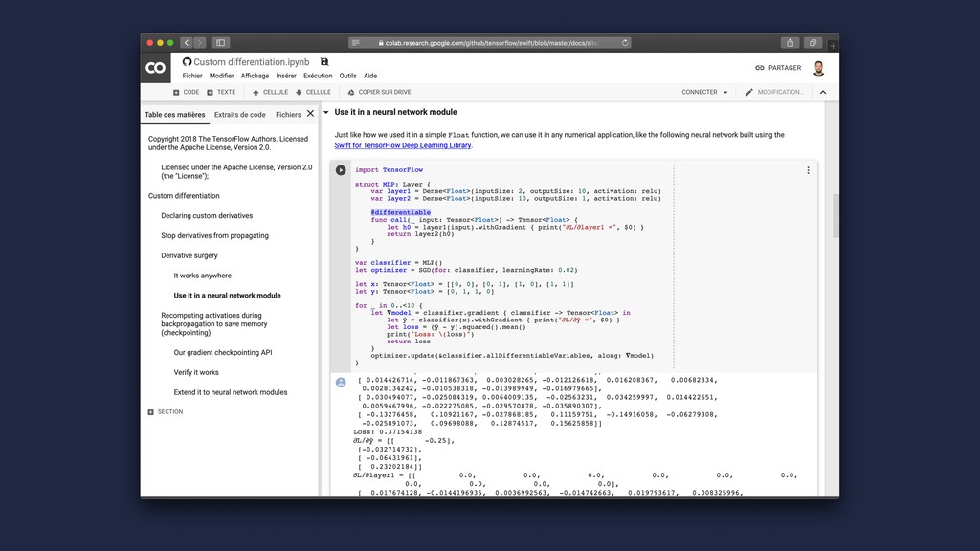This screenshot has height=551, width=980.
Task: Open the Exécution menu
Action: [x=318, y=76]
